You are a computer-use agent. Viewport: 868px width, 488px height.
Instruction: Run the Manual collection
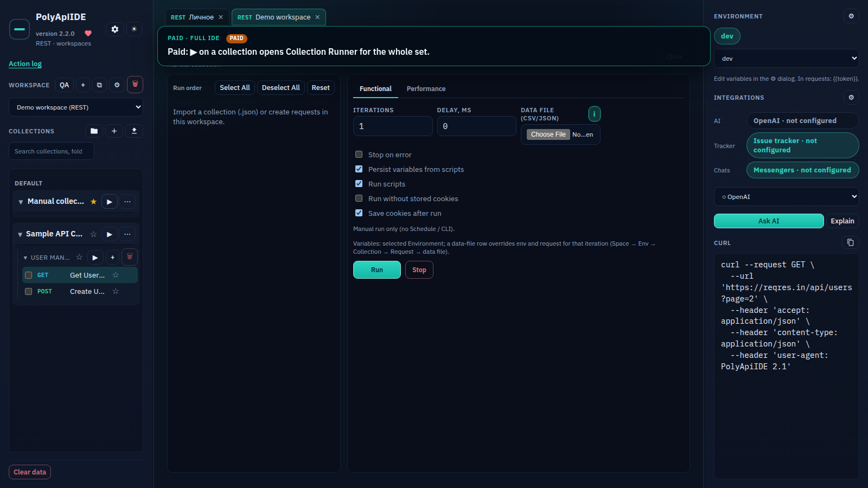point(109,202)
